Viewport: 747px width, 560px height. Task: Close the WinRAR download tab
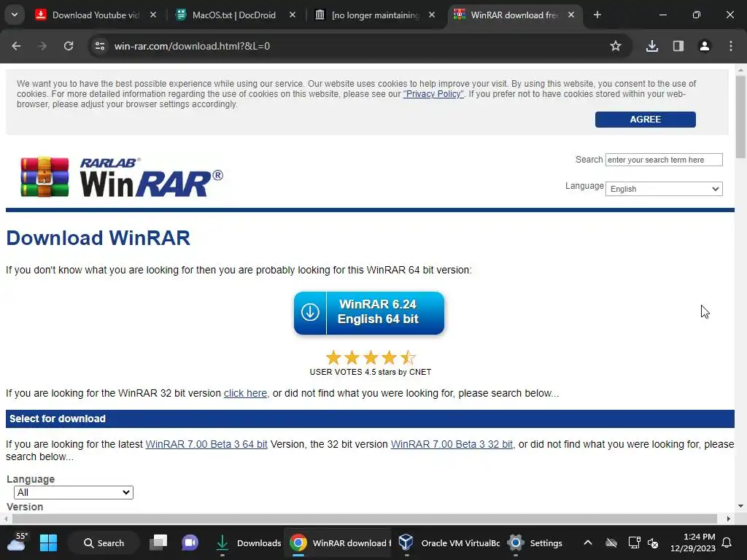[x=571, y=15]
